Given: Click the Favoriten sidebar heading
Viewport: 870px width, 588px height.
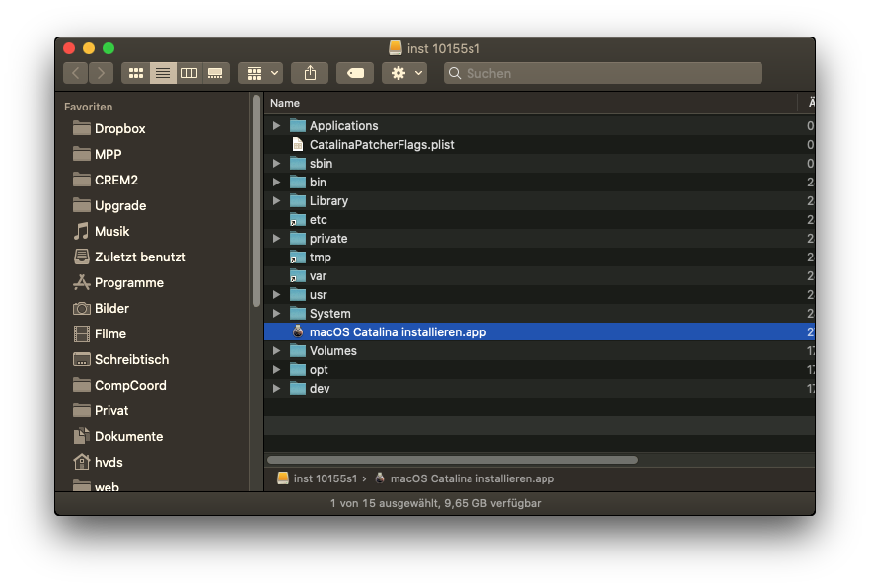Looking at the screenshot, I should coord(88,107).
